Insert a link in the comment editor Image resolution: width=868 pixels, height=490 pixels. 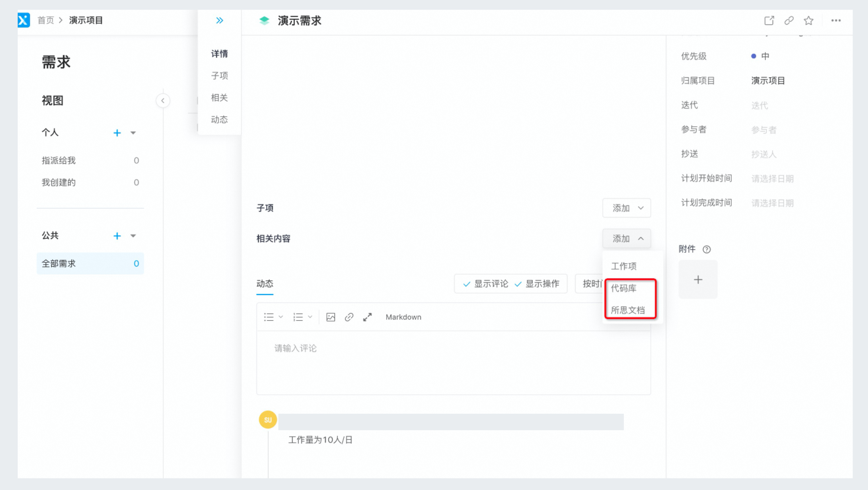coord(349,317)
